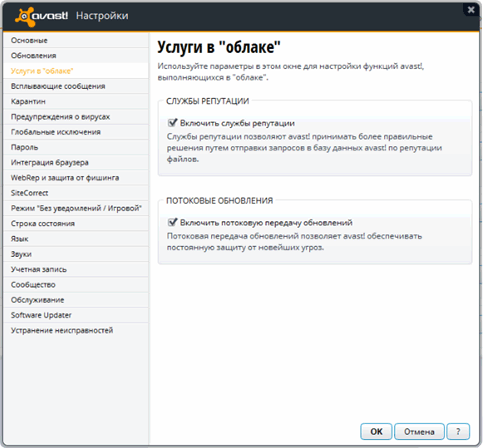
Task: Go to the Сообщество section
Action: (x=76, y=285)
